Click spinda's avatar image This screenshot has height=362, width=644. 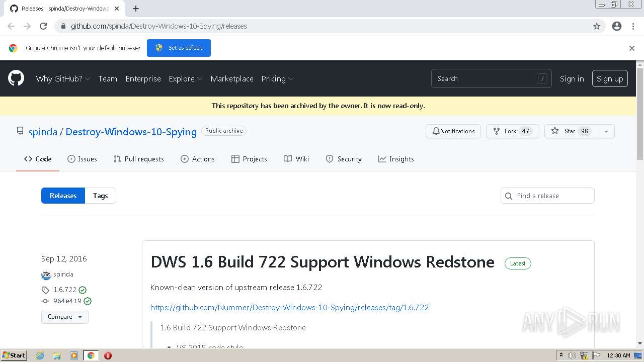pyautogui.click(x=46, y=275)
